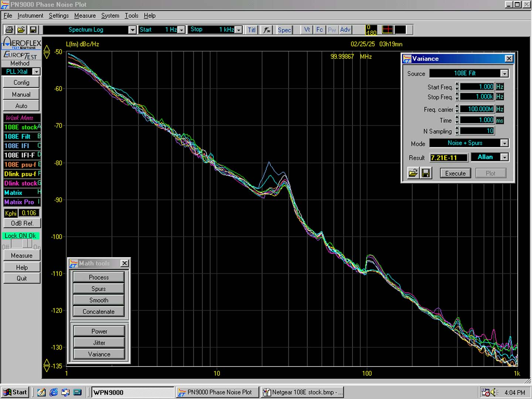Select the 108E Filt trace memory
The width and height of the screenshot is (532, 399).
point(22,136)
